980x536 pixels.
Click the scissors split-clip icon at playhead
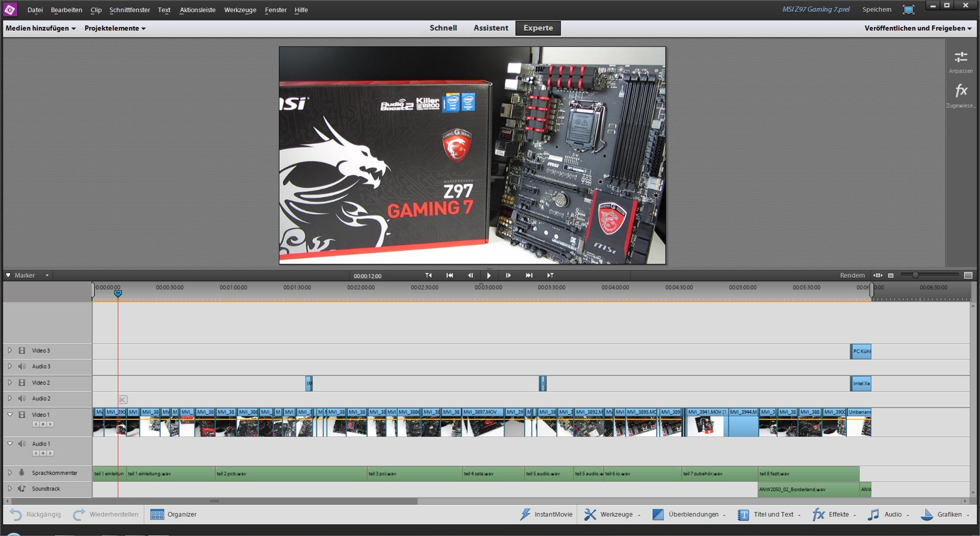(x=122, y=399)
